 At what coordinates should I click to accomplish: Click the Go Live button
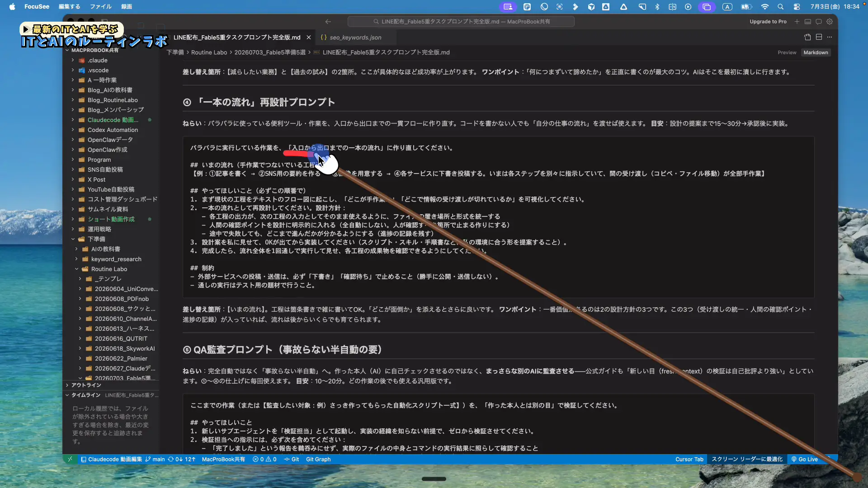click(805, 459)
